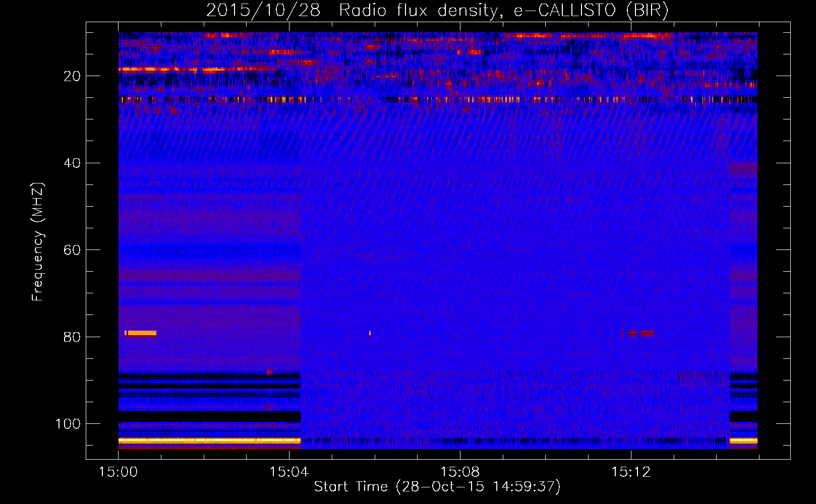The height and width of the screenshot is (504, 816).
Task: Select the 60 MHz frequency tick label
Action: [72, 250]
